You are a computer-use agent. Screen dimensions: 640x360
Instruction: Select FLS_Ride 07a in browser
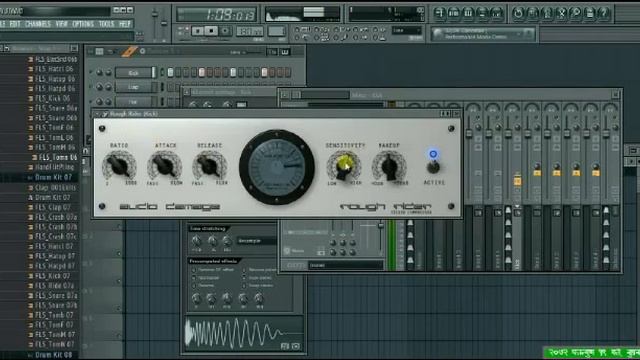pyautogui.click(x=54, y=286)
